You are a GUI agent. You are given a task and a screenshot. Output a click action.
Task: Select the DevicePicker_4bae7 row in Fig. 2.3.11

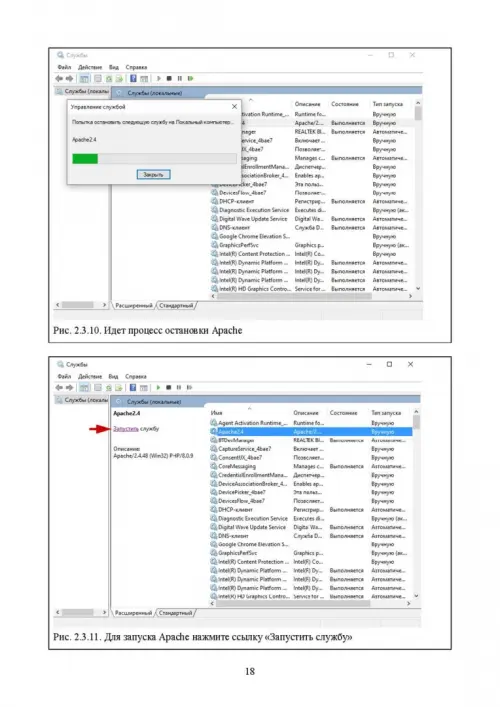[311, 492]
